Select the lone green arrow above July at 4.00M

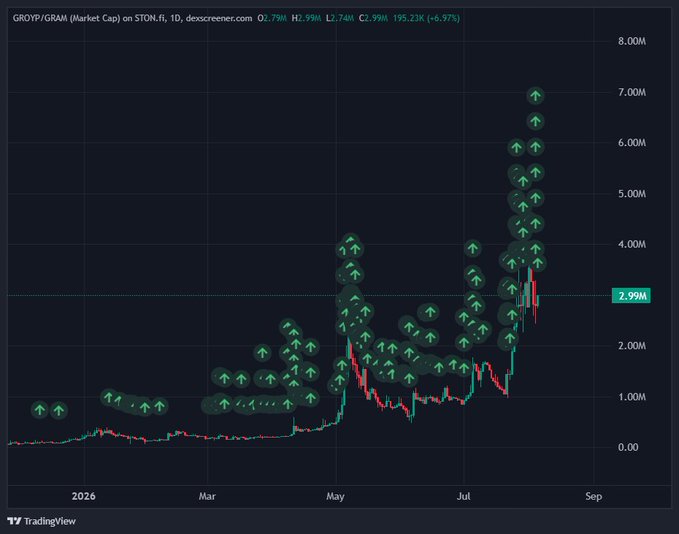click(x=472, y=249)
